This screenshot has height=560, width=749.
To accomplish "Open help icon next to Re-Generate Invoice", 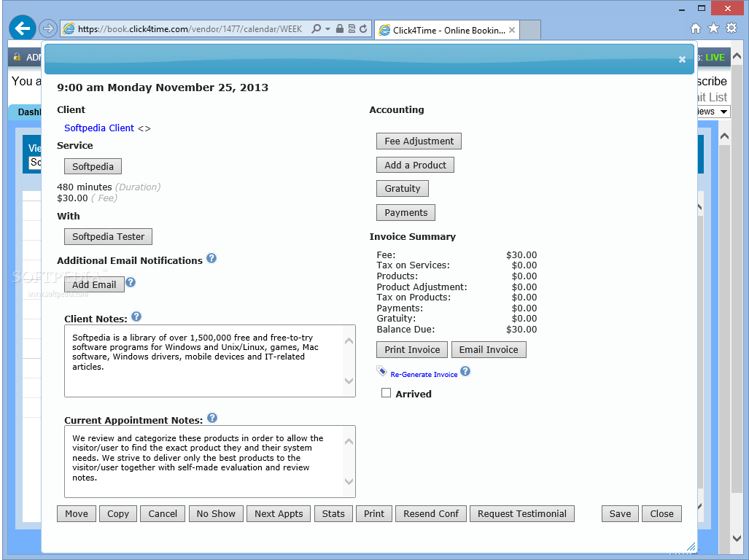I will pyautogui.click(x=465, y=371).
